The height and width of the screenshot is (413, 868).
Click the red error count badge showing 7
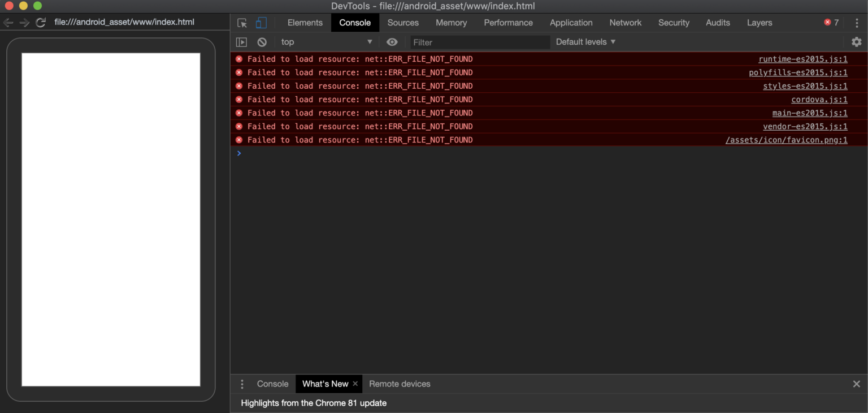coord(831,23)
